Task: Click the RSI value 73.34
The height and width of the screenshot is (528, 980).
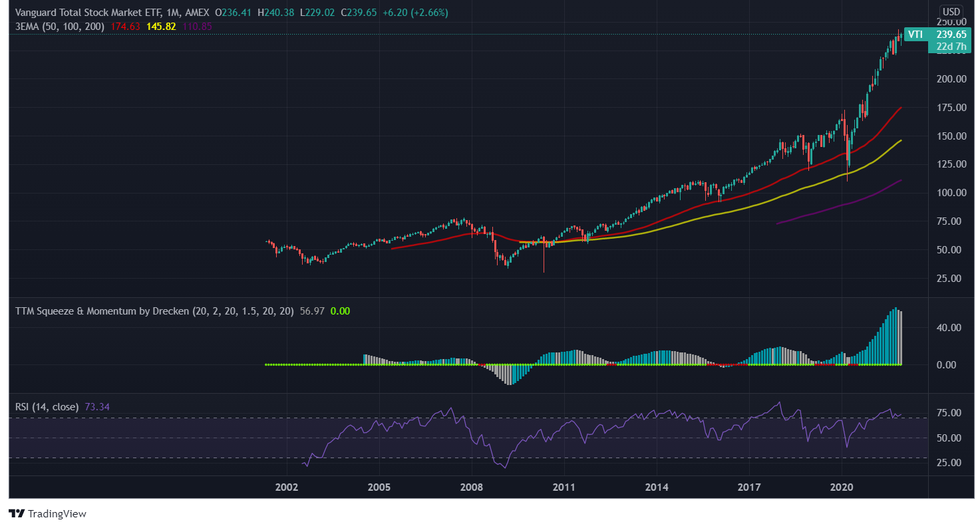Action: (x=98, y=406)
